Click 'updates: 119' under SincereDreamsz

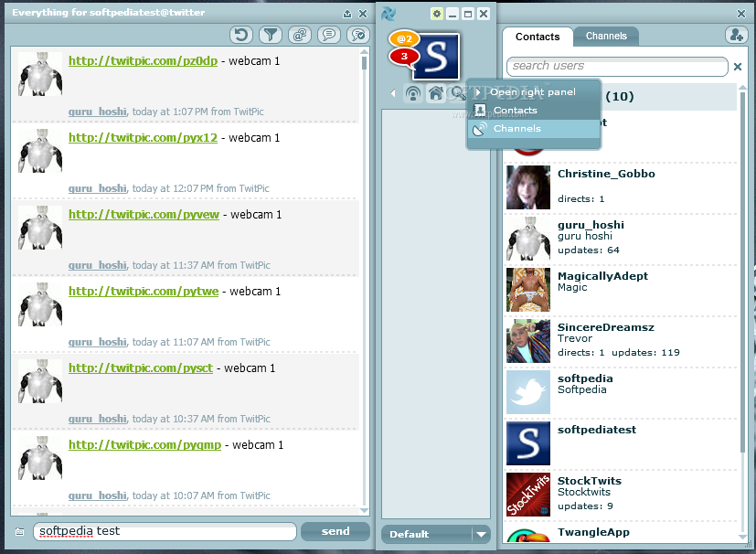[645, 353]
